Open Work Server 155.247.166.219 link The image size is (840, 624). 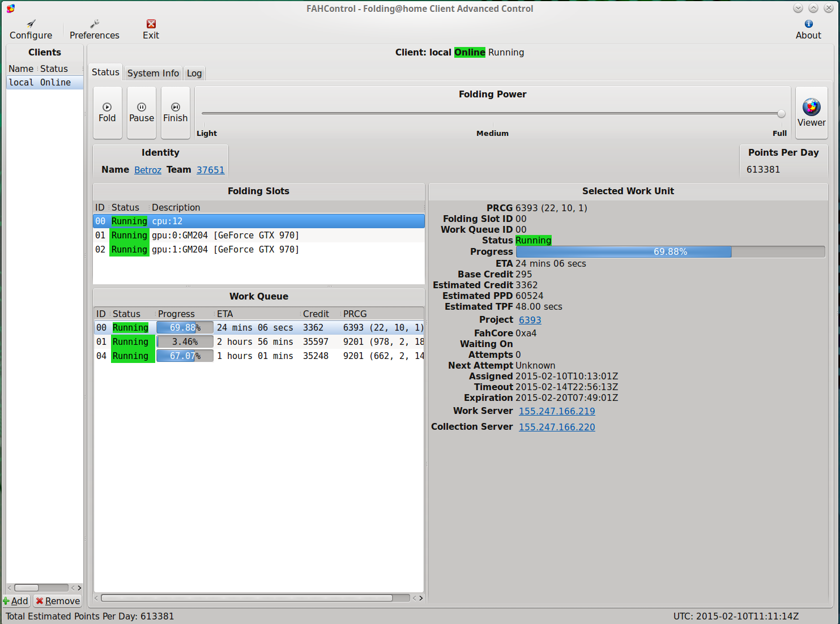(557, 411)
